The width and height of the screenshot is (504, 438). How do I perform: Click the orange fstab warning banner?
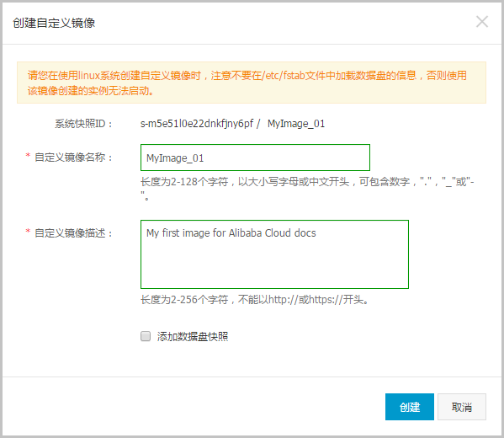point(252,83)
